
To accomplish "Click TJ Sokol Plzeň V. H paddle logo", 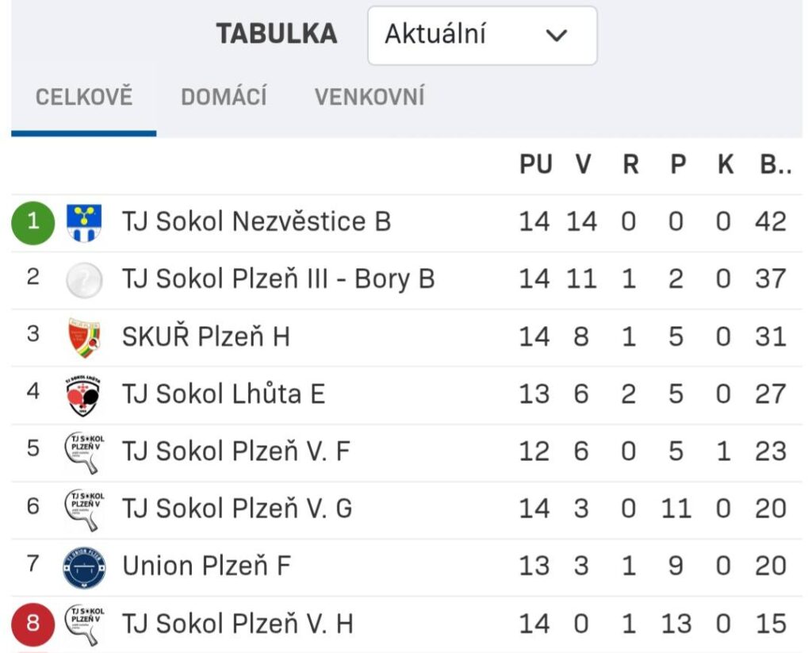I will point(83,624).
